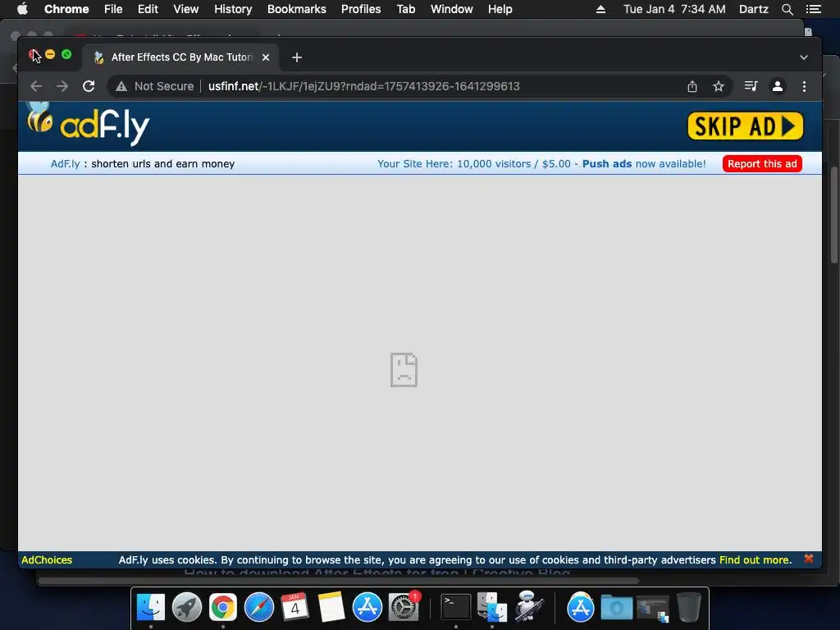Click the Chrome icon in the Dock
The width and height of the screenshot is (840, 630).
tap(223, 607)
